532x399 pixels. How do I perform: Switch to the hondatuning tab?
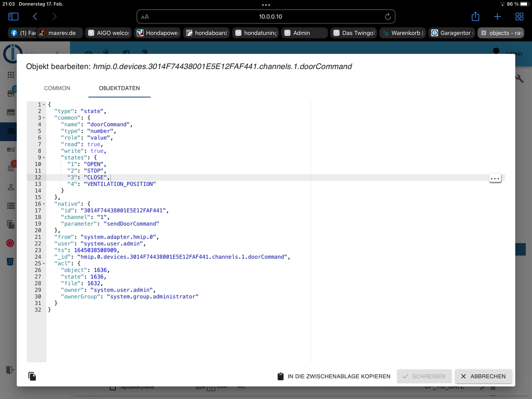256,33
